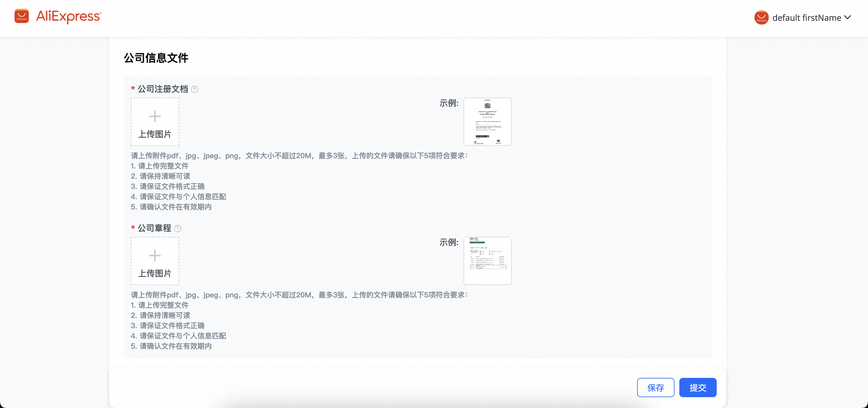
Task: Open the 公司注册文档 example certificate thumbnail
Action: click(x=487, y=122)
